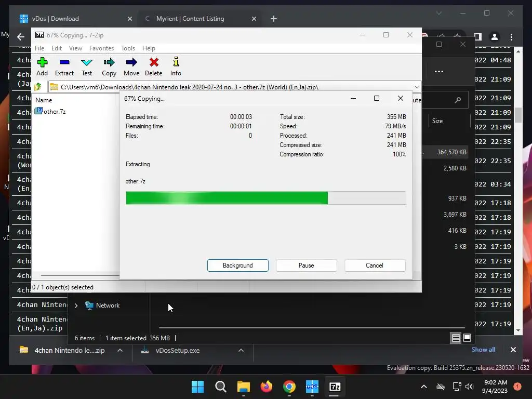Switch to the vDos Download browser tab
Viewport: 532px width, 399px height.
click(x=75, y=19)
